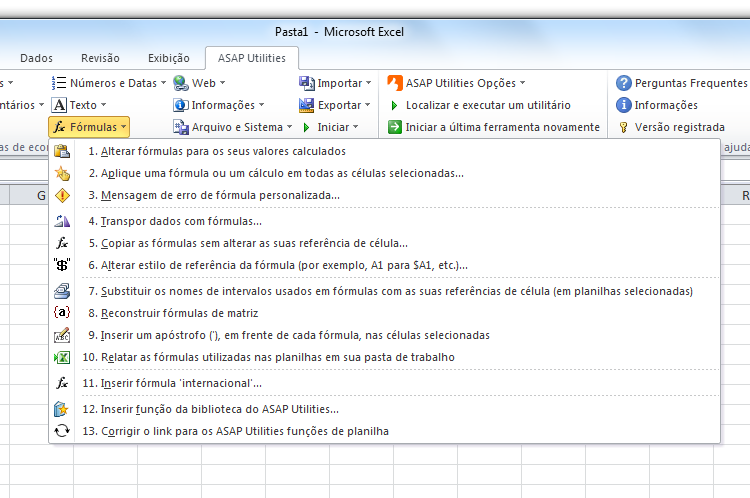Click the library star icon beside item 12
This screenshot has width=750, height=498.
tap(62, 409)
